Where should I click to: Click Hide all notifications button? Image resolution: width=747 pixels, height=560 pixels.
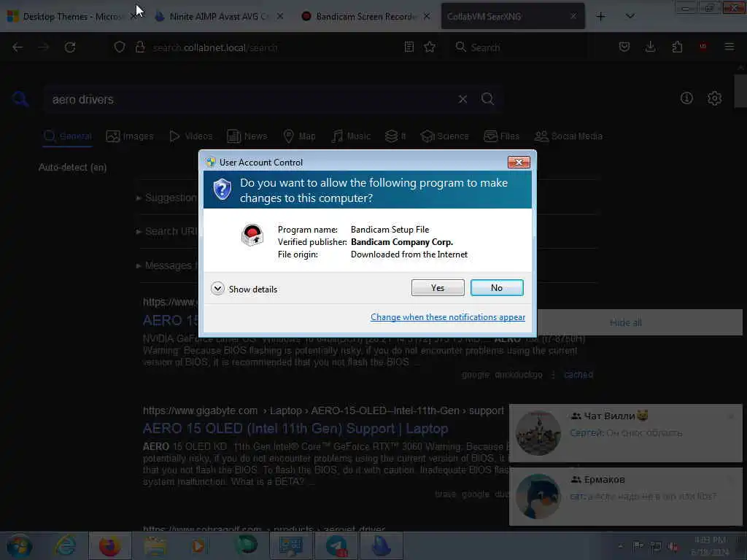point(626,323)
